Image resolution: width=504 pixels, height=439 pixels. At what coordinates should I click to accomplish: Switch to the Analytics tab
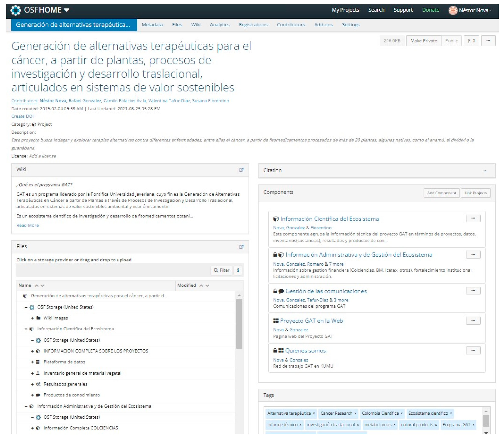pos(219,25)
